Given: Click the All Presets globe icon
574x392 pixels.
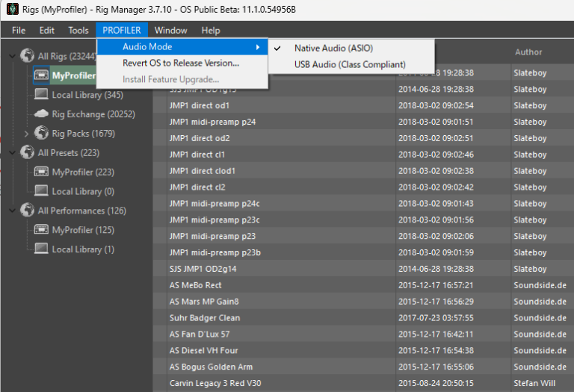Looking at the screenshot, I should click(x=28, y=152).
